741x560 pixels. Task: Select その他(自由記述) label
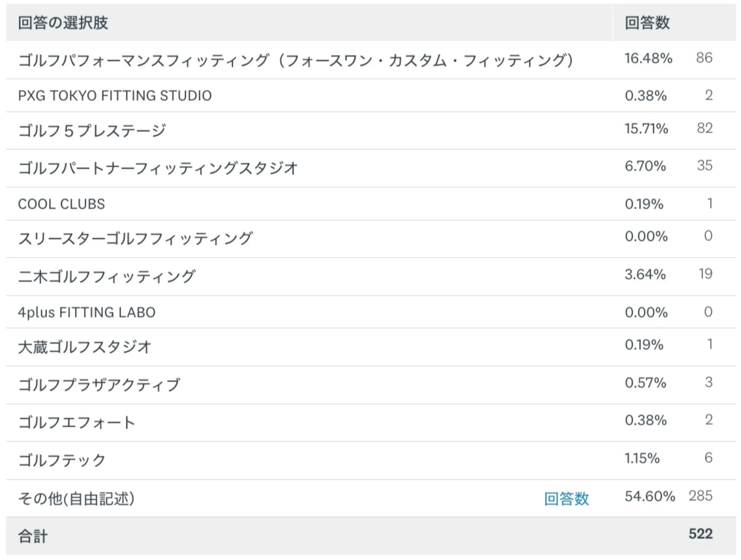(x=76, y=499)
